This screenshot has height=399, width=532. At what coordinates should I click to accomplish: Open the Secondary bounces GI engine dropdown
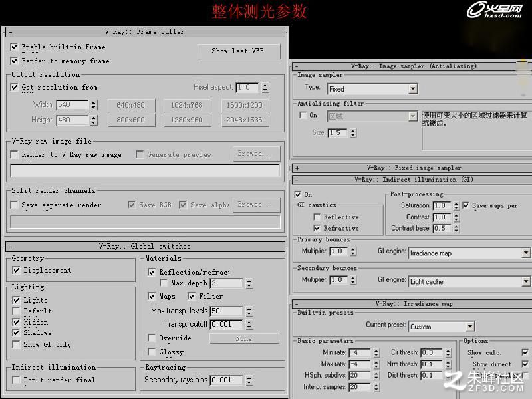pos(525,281)
